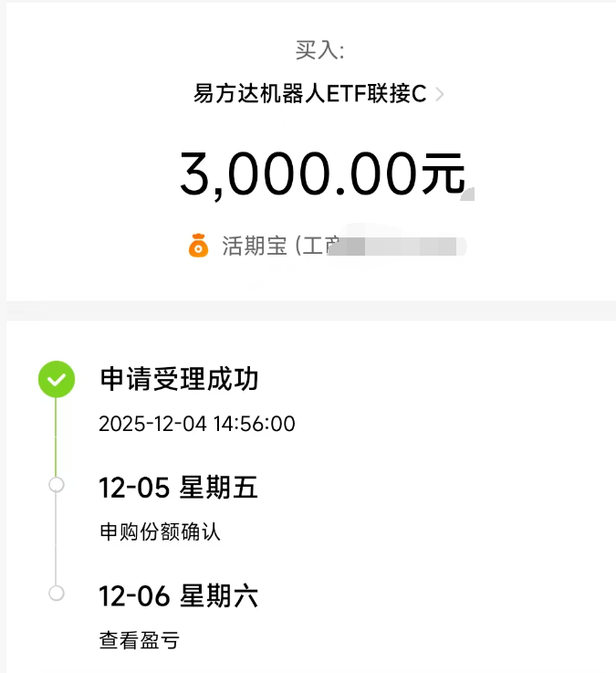Tap the blurred bank account info
The width and height of the screenshot is (616, 673).
point(397,246)
